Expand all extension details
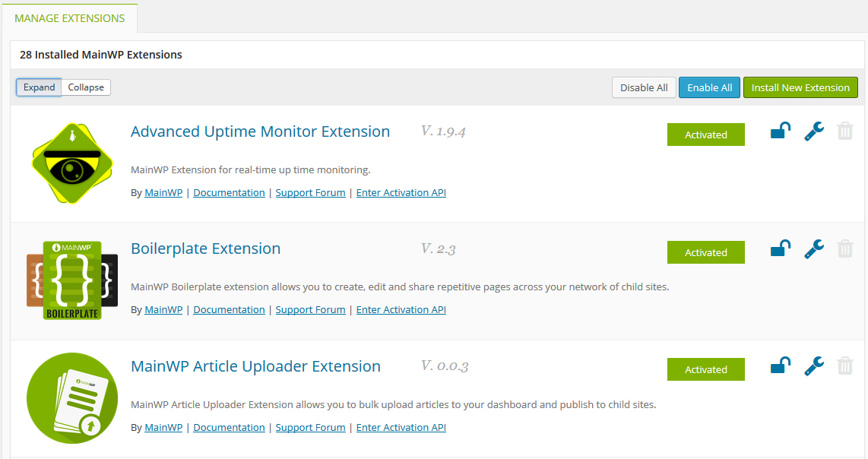The width and height of the screenshot is (868, 459). point(39,87)
